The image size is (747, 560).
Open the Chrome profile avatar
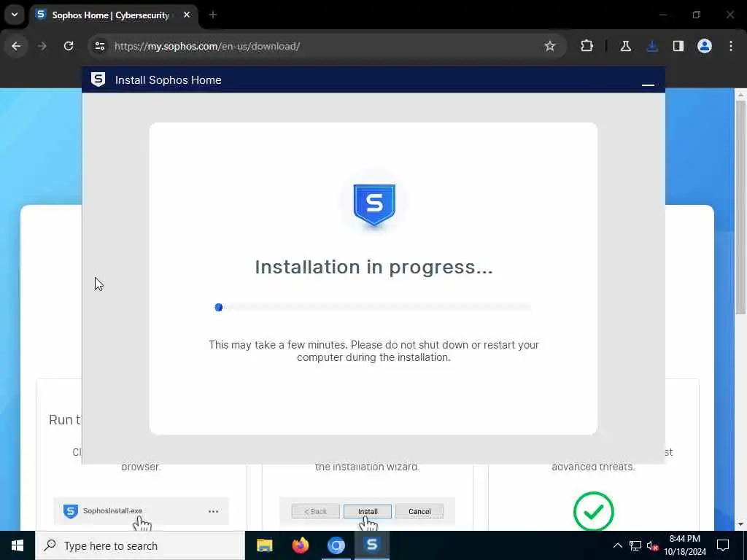pyautogui.click(x=705, y=46)
